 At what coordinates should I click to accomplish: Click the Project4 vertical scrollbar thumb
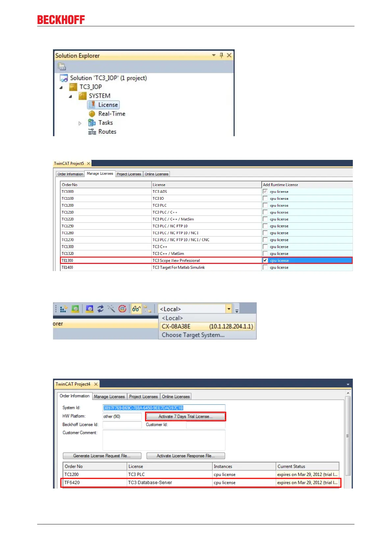coord(348,436)
